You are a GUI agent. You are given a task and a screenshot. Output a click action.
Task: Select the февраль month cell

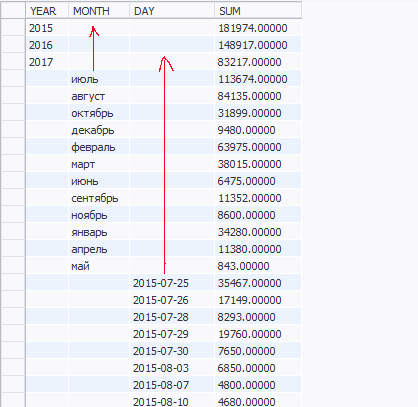click(99, 147)
